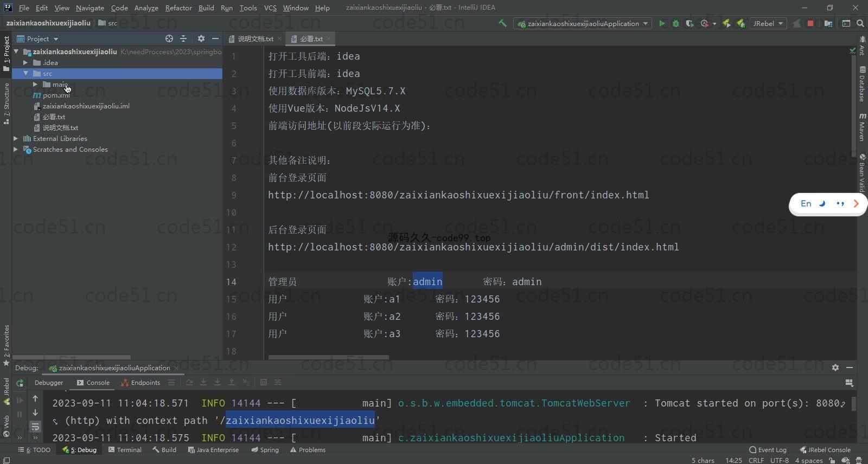Open the Database tool window
The width and height of the screenshot is (868, 464).
(862, 84)
